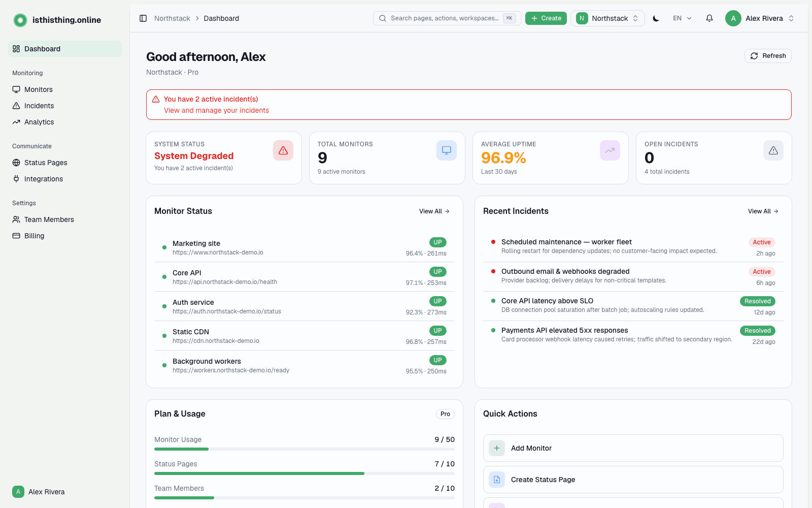The image size is (812, 508).
Task: Open Integrations in the sidebar
Action: tap(65, 179)
